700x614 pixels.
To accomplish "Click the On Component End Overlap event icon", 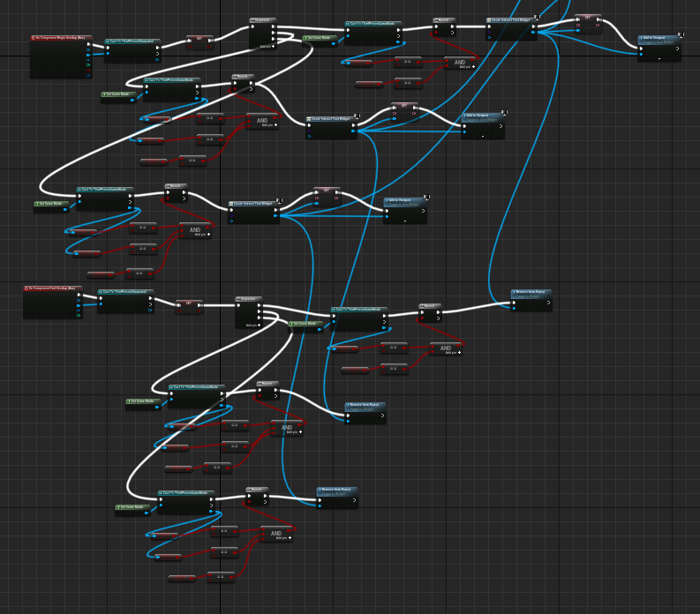I will click(x=26, y=288).
